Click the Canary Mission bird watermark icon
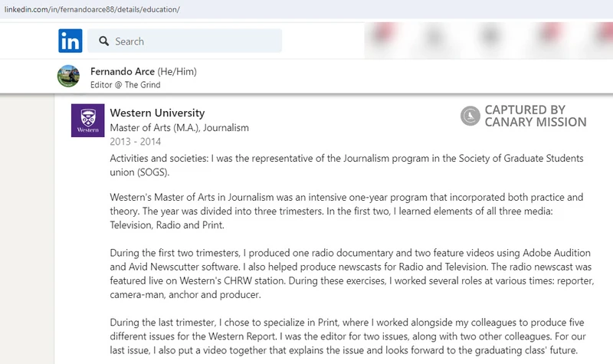 tap(470, 116)
